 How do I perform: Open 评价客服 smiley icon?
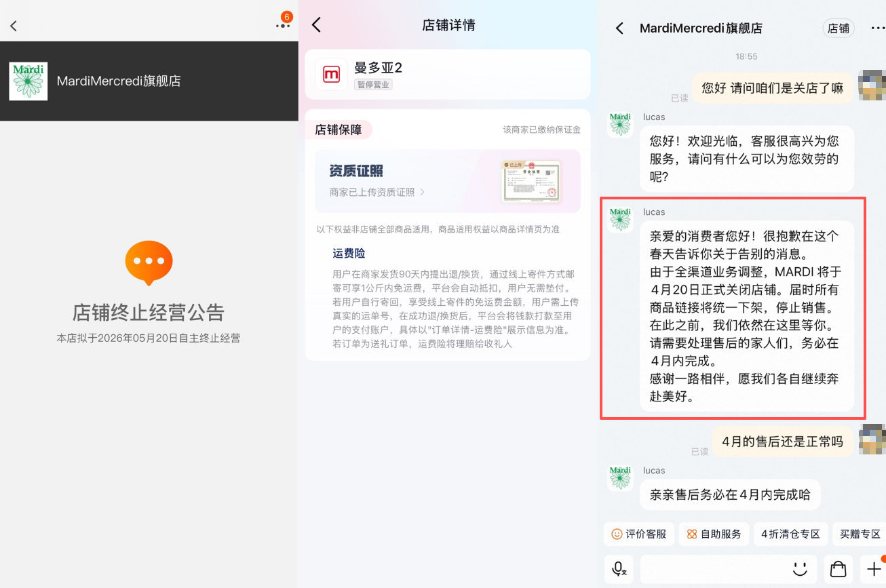coord(616,534)
